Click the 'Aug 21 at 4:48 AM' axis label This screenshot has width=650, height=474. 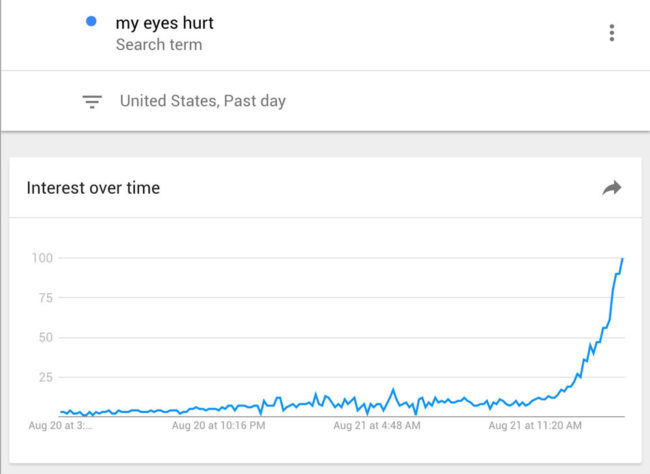pos(377,425)
